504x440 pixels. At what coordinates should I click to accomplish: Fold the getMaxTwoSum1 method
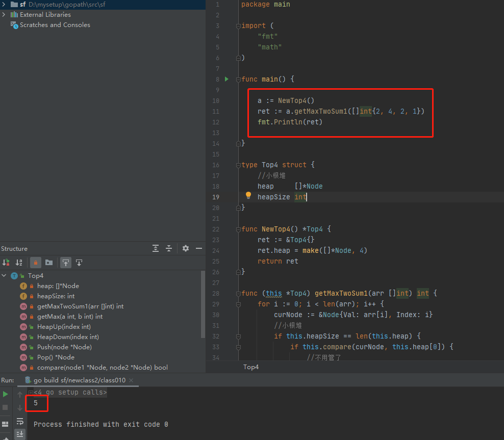pyautogui.click(x=239, y=294)
